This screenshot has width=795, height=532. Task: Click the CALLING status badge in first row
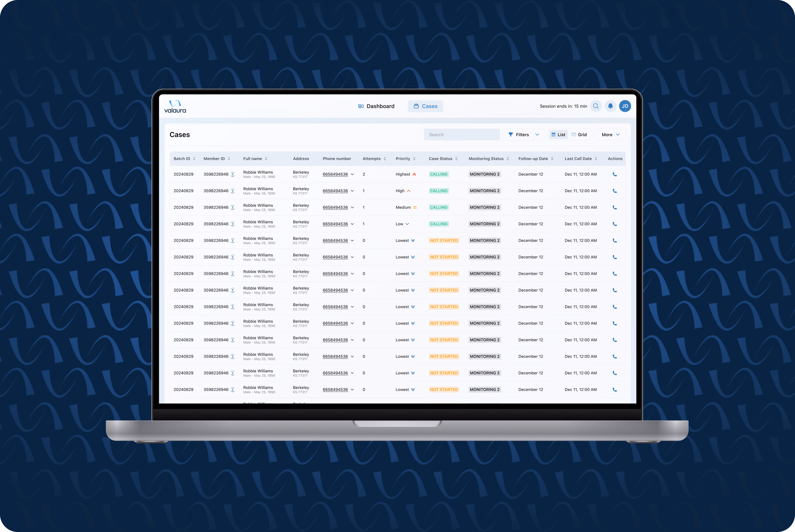[439, 174]
